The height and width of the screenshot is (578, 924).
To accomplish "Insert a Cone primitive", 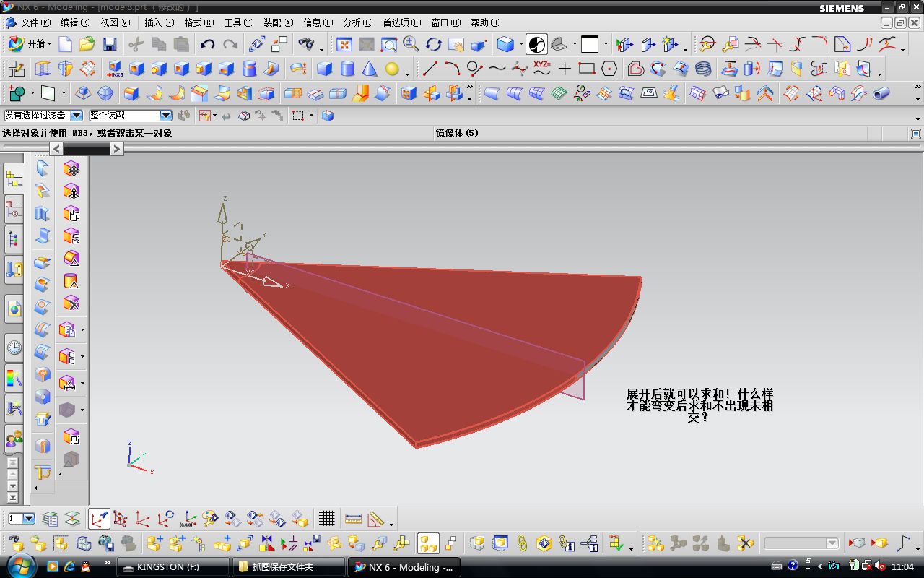I will (370, 69).
